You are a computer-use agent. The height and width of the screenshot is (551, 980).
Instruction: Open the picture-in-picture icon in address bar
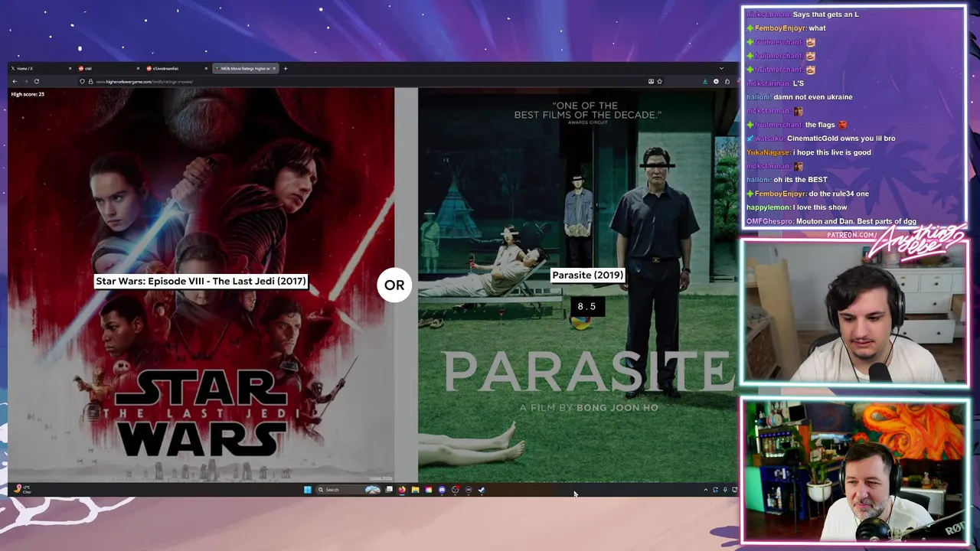coord(651,81)
